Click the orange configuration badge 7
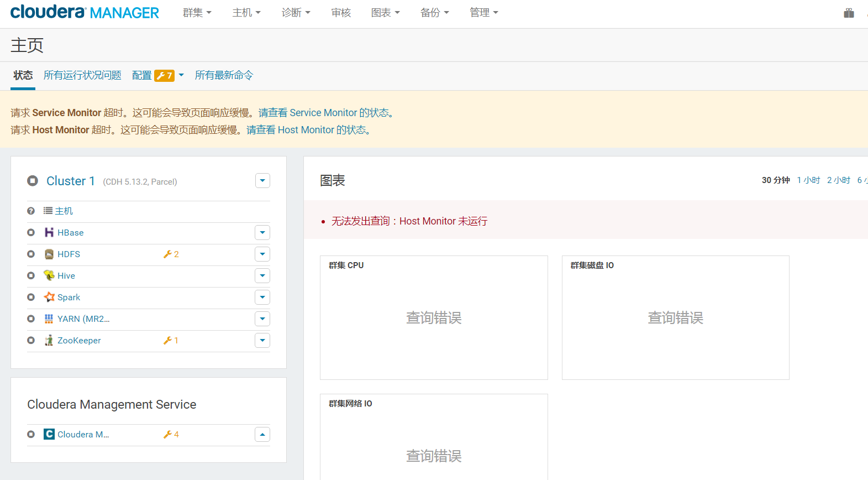Image resolution: width=868 pixels, height=480 pixels. [x=164, y=75]
